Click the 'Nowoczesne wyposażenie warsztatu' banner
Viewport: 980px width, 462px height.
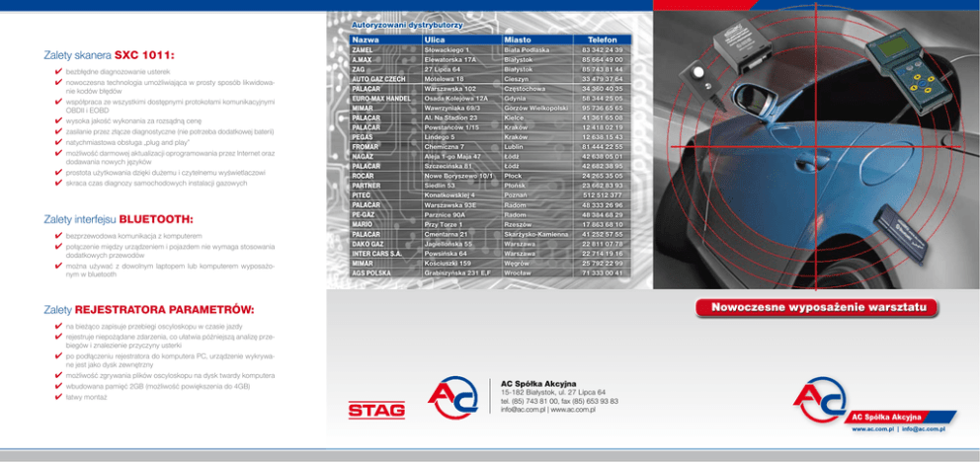(x=815, y=309)
